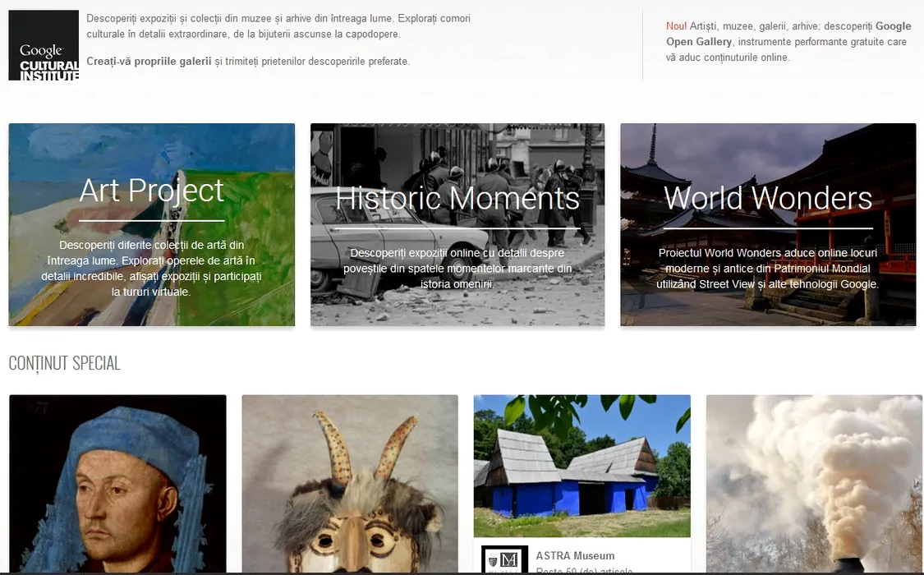This screenshot has width=924, height=575.
Task: Open the smoke chimney photo thumbnail
Action: pos(814,483)
